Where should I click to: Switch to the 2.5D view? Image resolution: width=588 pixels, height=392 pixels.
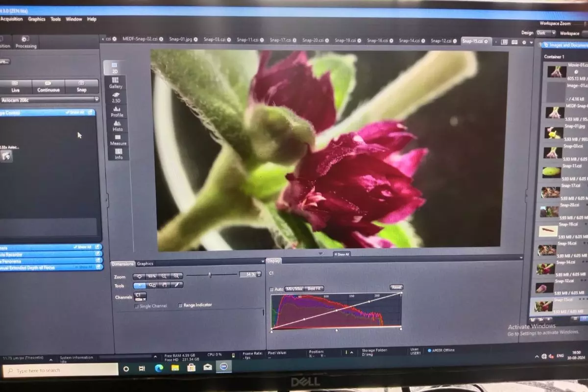coord(116,97)
